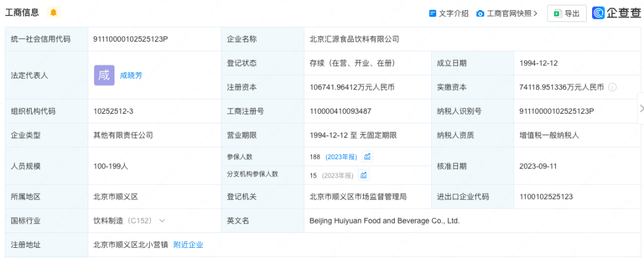The height and width of the screenshot is (258, 644).
Task: Expand the 饮料制造 (C152) industry dropdown
Action: click(x=162, y=220)
